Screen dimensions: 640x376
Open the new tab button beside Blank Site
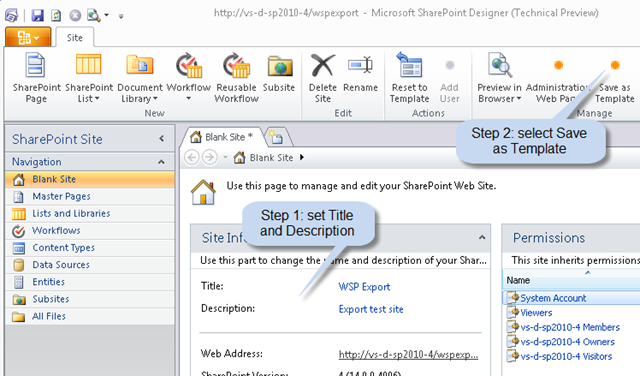(x=277, y=138)
